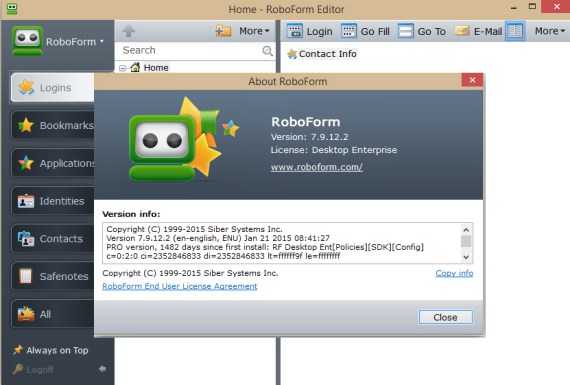Click the up arrow navigation icon

click(x=128, y=31)
